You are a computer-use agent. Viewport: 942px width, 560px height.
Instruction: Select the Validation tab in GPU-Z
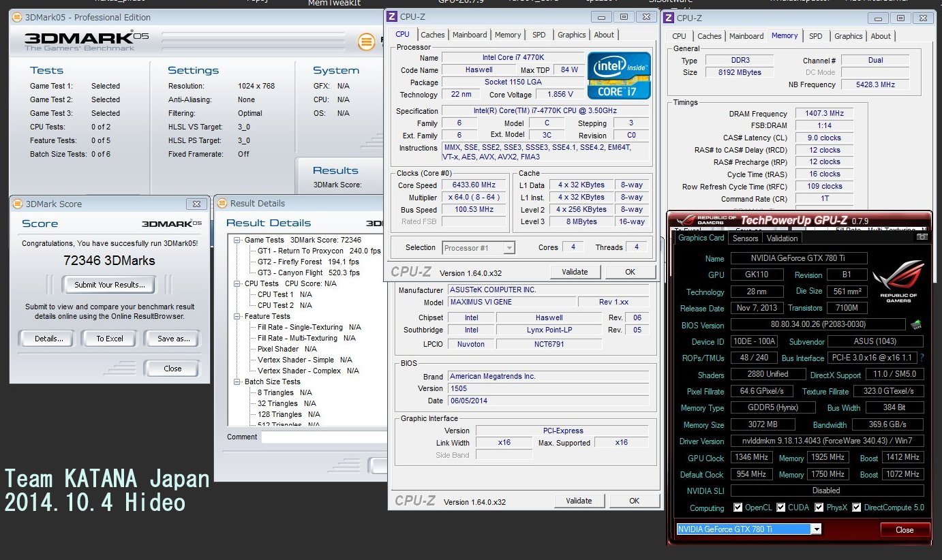coord(782,238)
